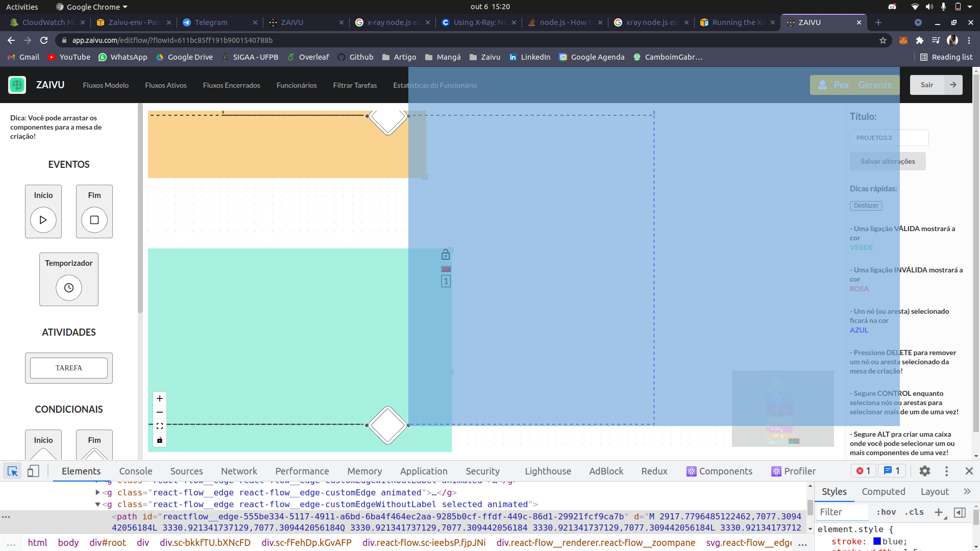Open the Profiler panel in DevTools

point(793,471)
